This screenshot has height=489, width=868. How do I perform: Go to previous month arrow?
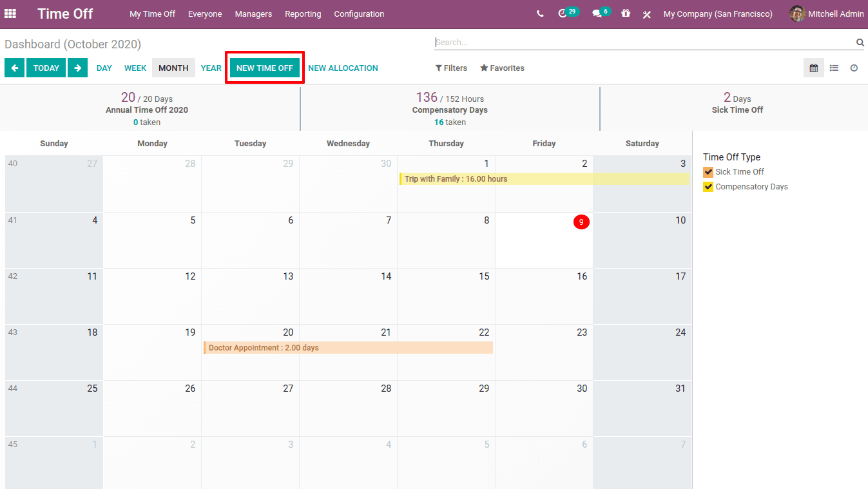[14, 68]
